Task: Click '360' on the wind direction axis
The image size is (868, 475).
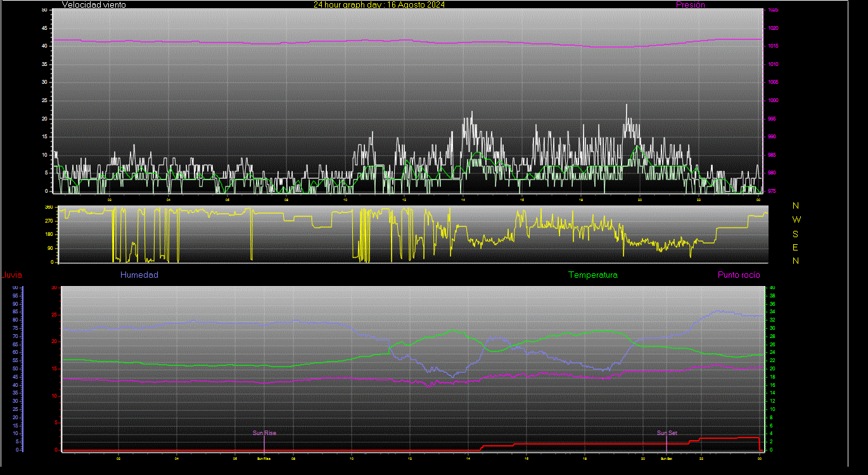Action: pos(49,207)
